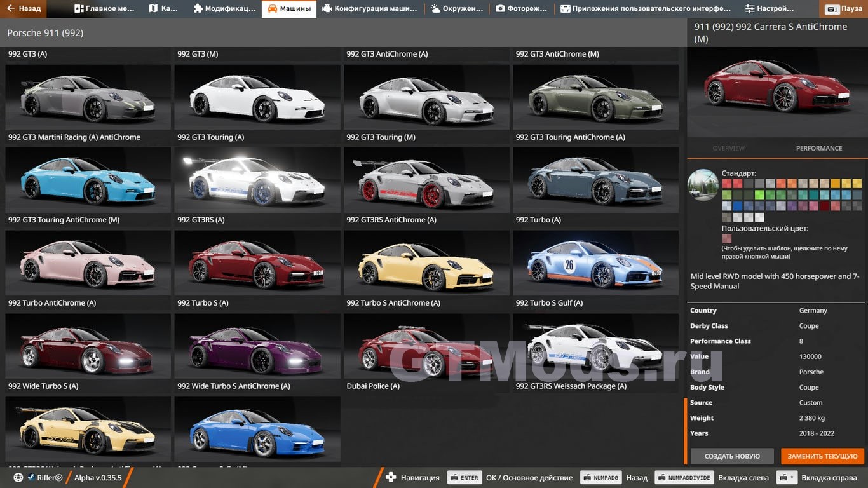This screenshot has height=488, width=868.
Task: Click the 'Custom' source value
Action: coord(811,403)
